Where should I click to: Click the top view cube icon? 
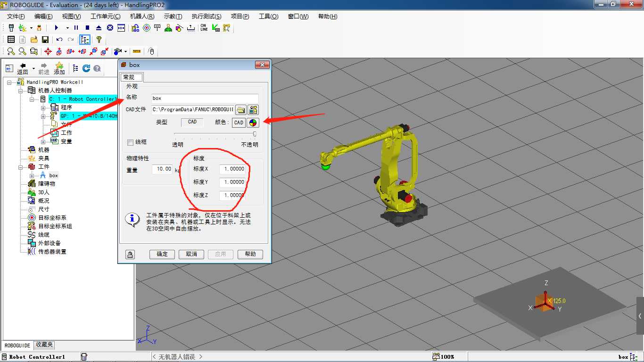59,51
